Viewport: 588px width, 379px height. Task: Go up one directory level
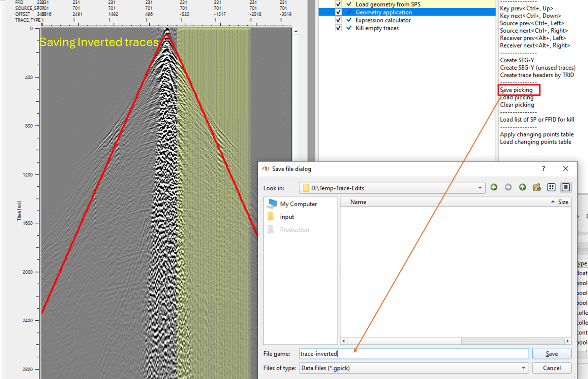point(522,187)
